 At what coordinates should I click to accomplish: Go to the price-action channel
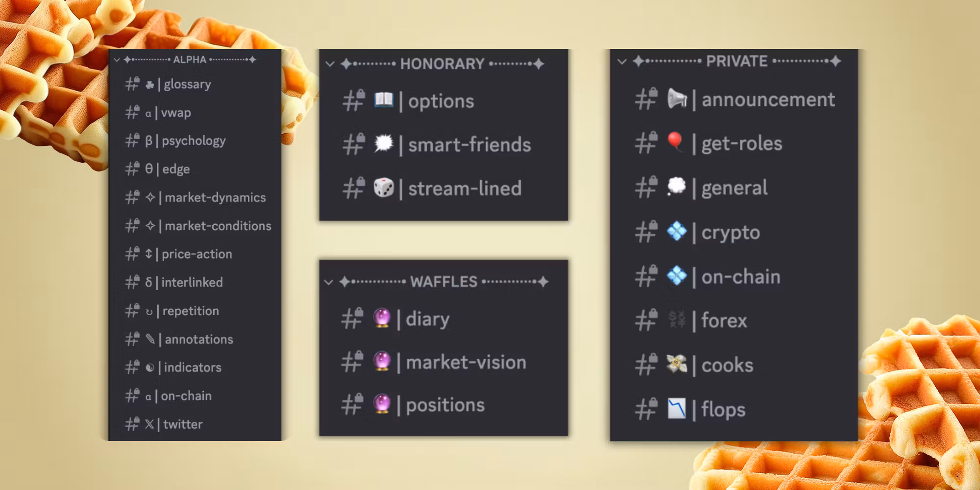point(196,254)
